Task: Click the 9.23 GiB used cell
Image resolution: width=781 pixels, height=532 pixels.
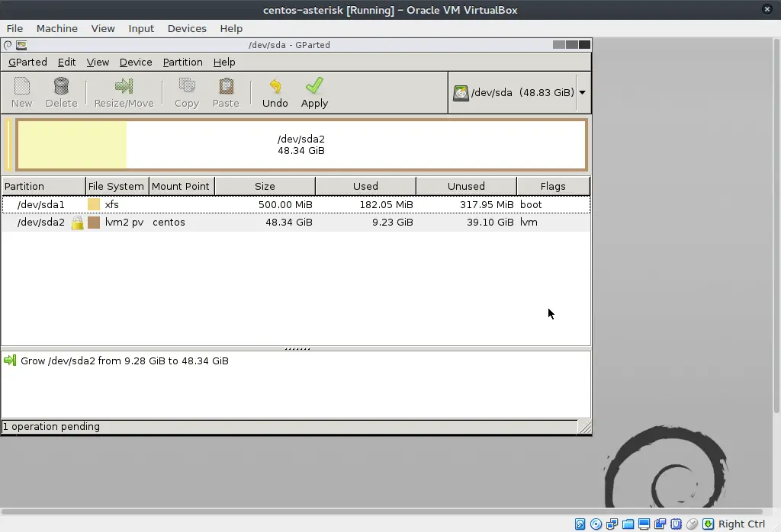Action: pos(393,223)
